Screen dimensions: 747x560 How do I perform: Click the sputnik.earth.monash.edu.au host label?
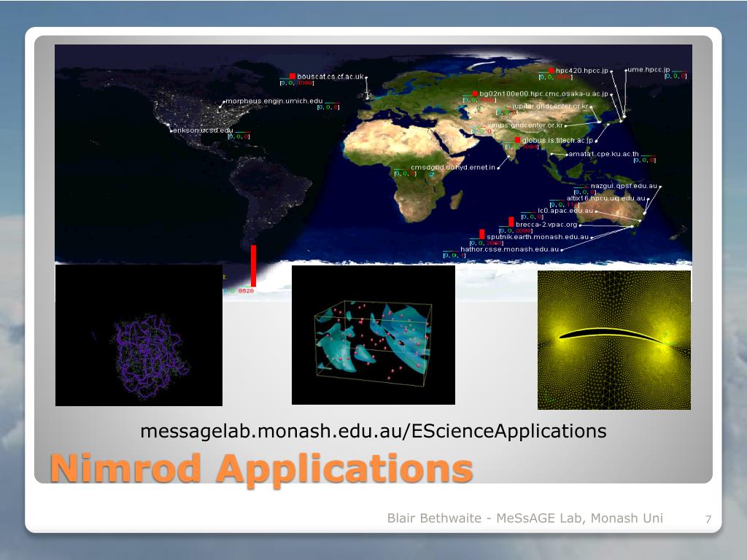coord(538,237)
